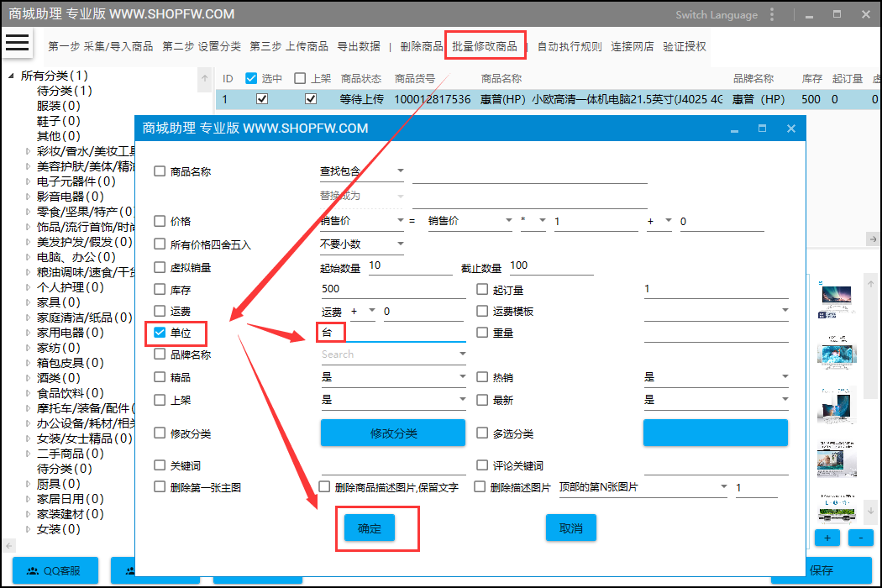Screen dimensions: 882x588
Task: Tick the 重量 checkbox
Action: [x=482, y=333]
